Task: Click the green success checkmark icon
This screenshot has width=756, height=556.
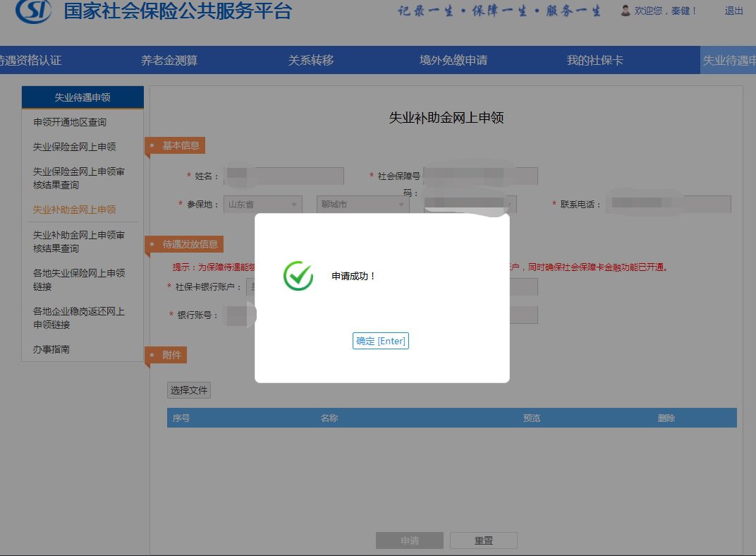Action: click(298, 276)
